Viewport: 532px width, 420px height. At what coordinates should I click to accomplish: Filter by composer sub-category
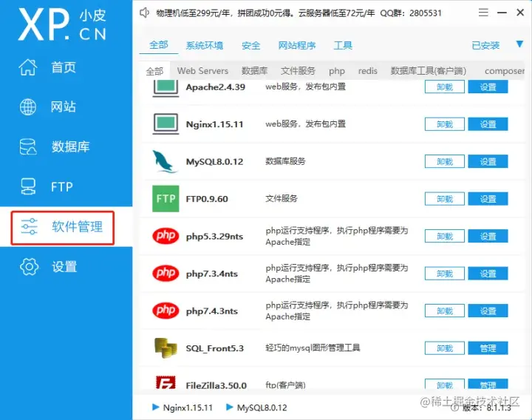pyautogui.click(x=505, y=71)
